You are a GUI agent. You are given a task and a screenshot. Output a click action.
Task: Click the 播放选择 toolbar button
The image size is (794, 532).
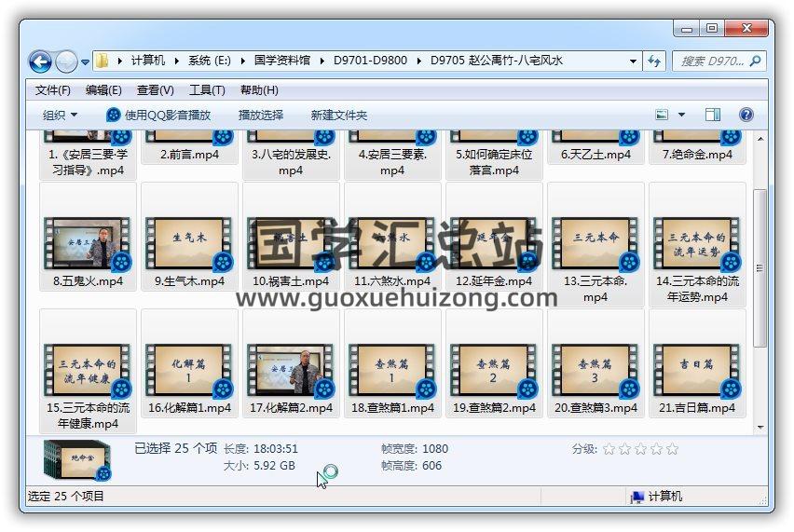pos(261,116)
